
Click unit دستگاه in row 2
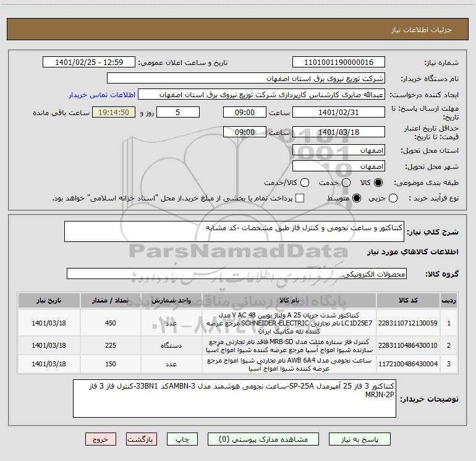(171, 345)
